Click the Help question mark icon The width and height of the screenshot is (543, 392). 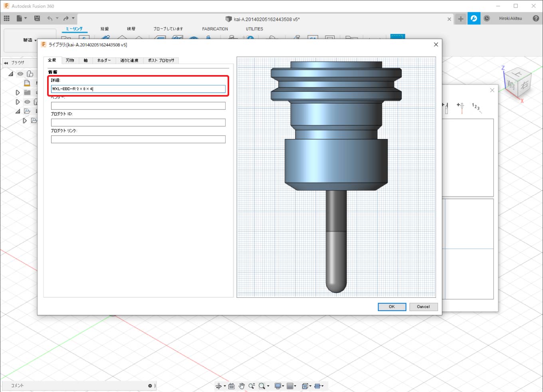click(x=536, y=18)
